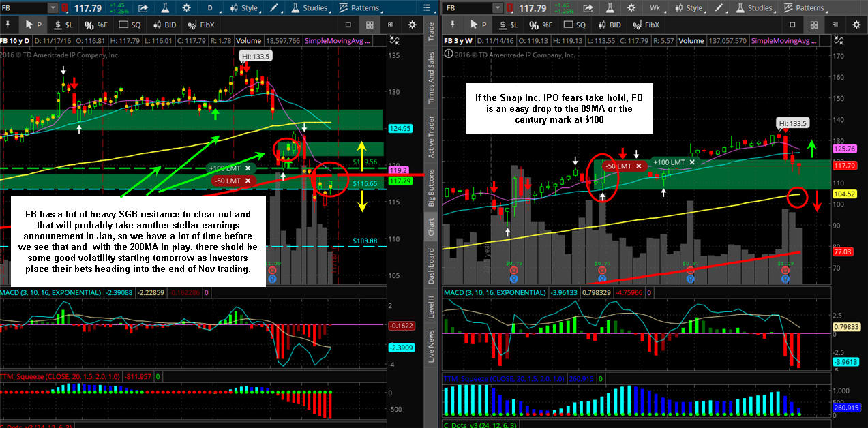Click the flask icon beside daily chart share button
Viewport: 868px width, 428px height.
coord(165,8)
